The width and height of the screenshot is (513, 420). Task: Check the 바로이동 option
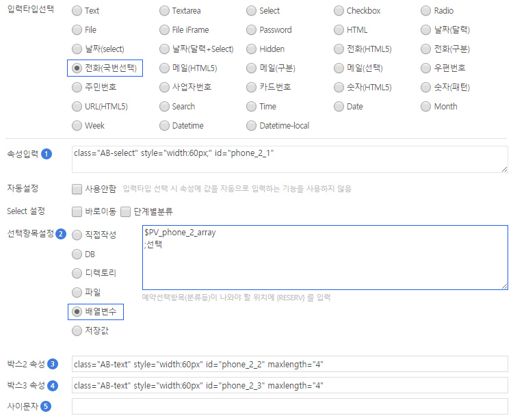(x=77, y=211)
